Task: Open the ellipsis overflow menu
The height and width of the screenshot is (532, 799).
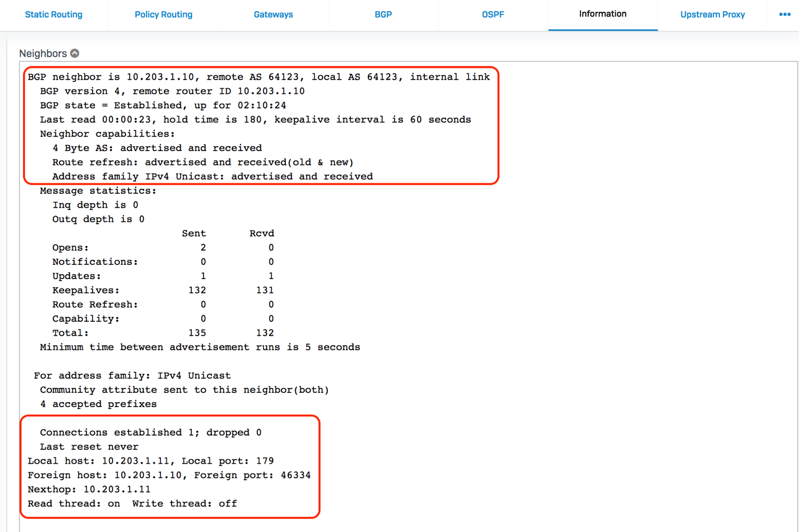Action: 784,14
